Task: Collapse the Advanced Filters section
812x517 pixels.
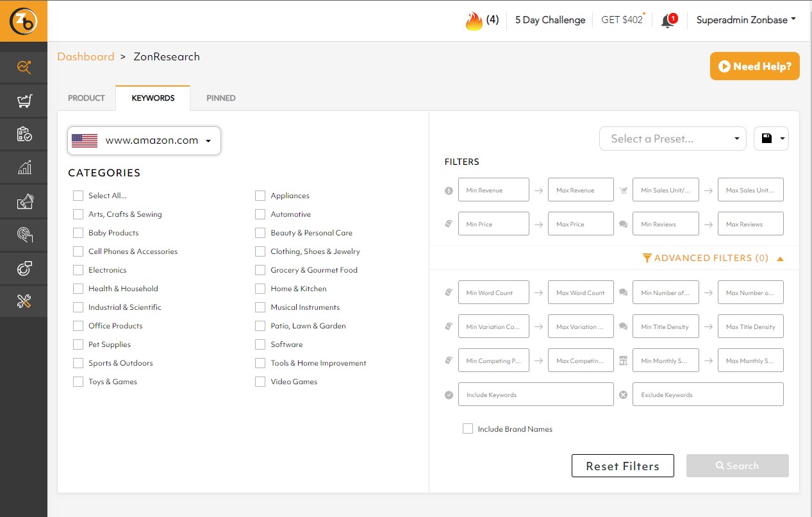Action: click(x=780, y=258)
